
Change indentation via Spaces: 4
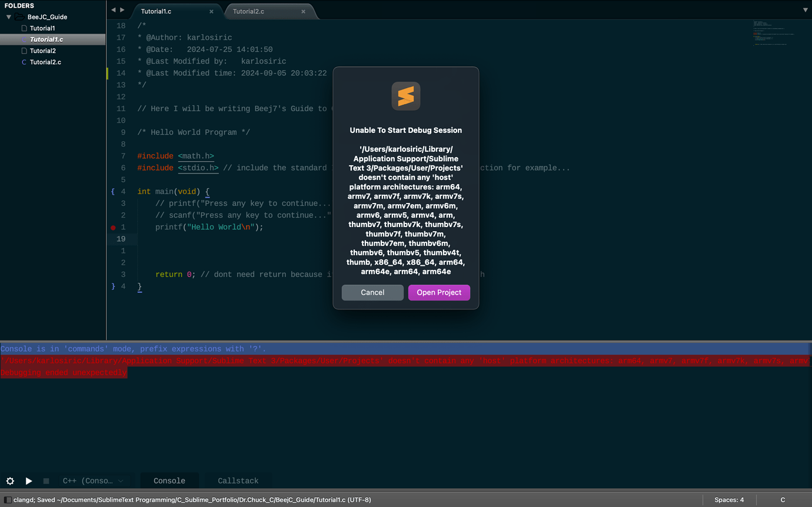[x=729, y=500]
